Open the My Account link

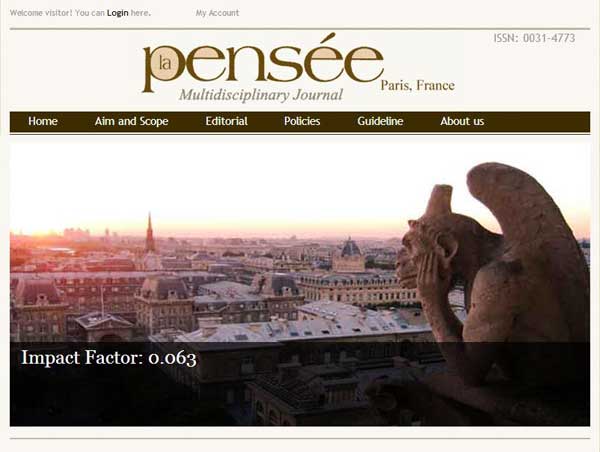coord(217,13)
